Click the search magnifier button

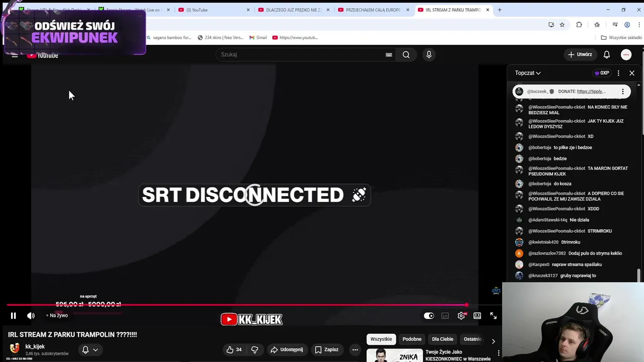point(406,54)
